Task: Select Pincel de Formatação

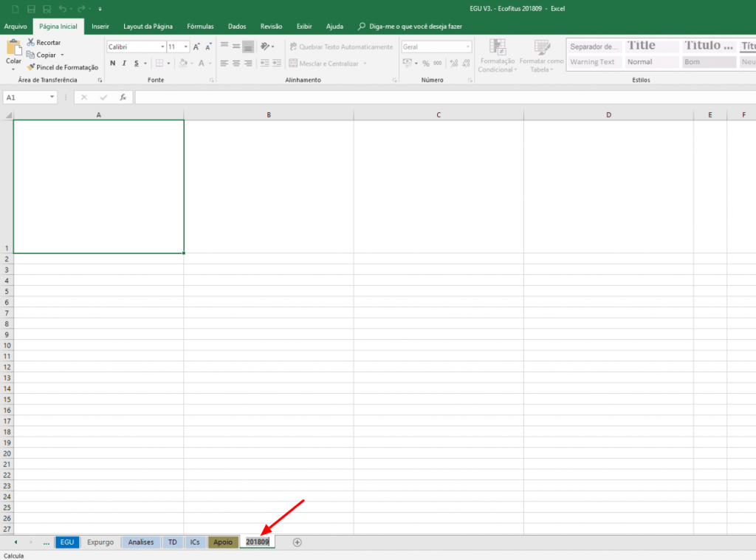Action: [63, 67]
